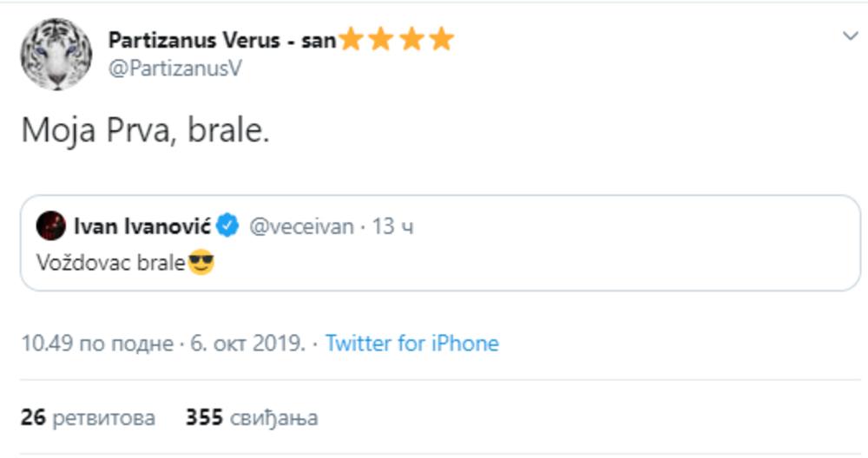Click the sunglasses emoji in quoted tweet
This screenshot has width=868, height=458.
[201, 262]
